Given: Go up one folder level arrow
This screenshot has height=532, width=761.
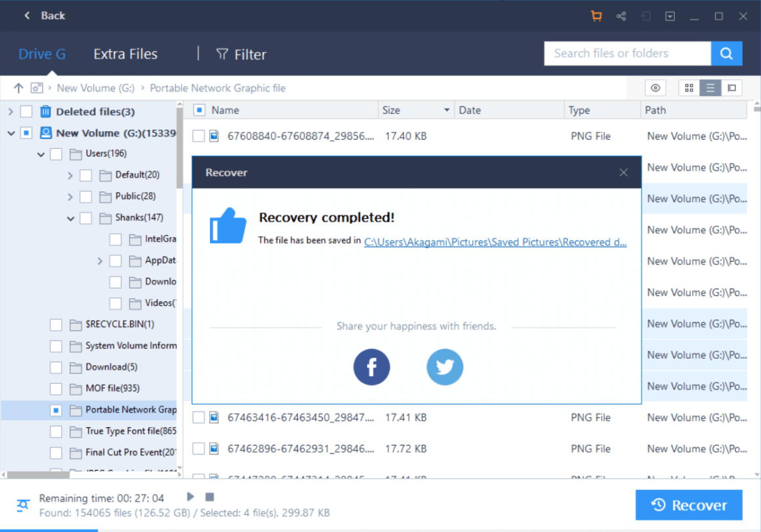Looking at the screenshot, I should (x=18, y=88).
